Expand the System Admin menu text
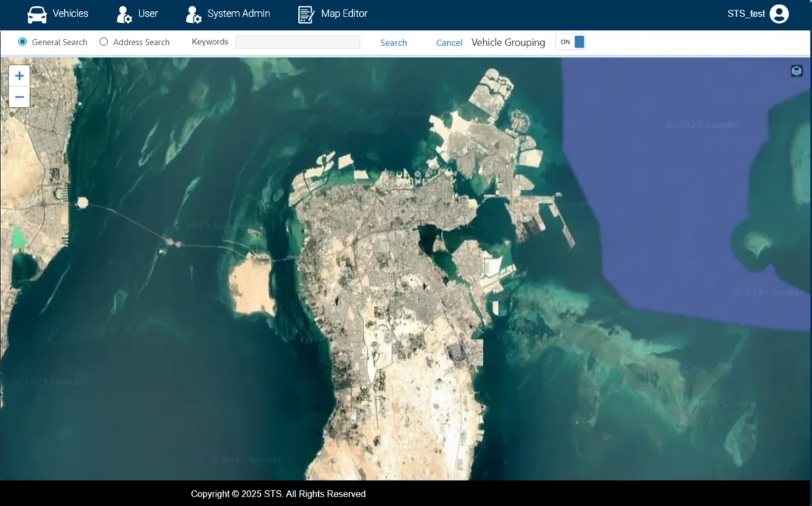The image size is (812, 506). click(x=239, y=13)
